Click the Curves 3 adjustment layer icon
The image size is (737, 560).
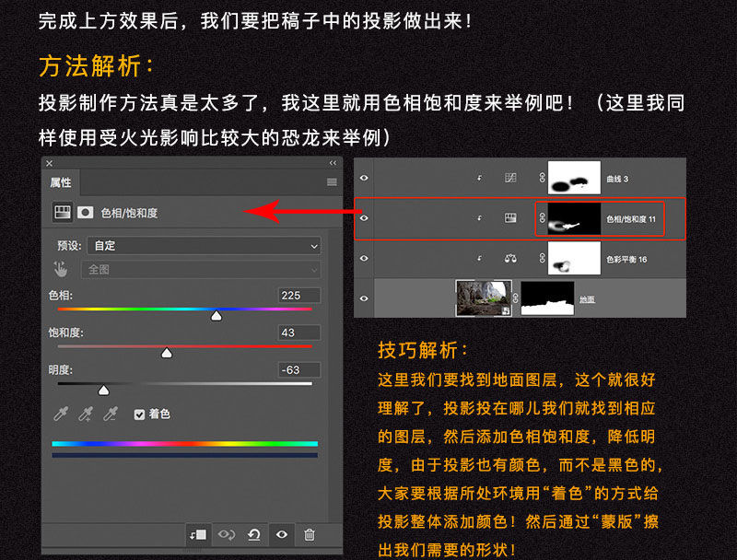point(509,178)
